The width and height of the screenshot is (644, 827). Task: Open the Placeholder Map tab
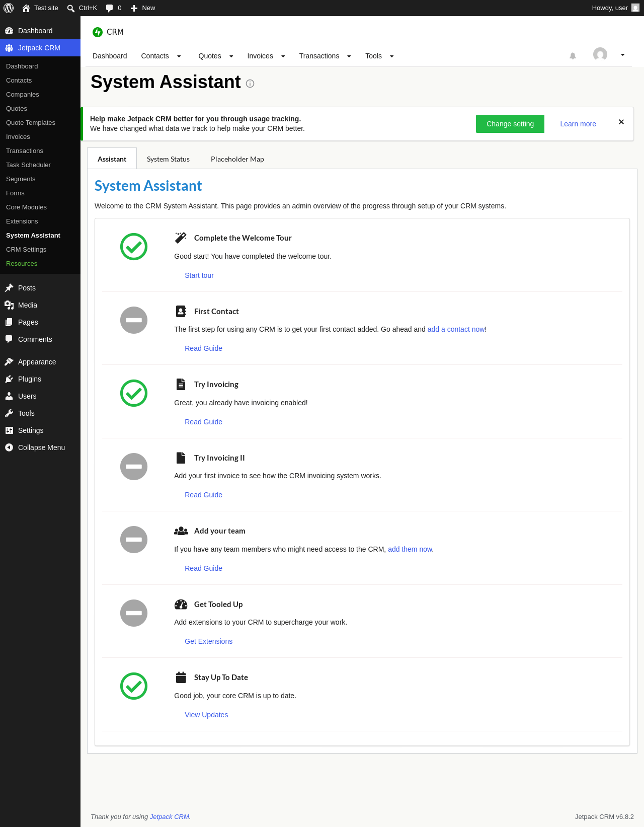click(237, 159)
